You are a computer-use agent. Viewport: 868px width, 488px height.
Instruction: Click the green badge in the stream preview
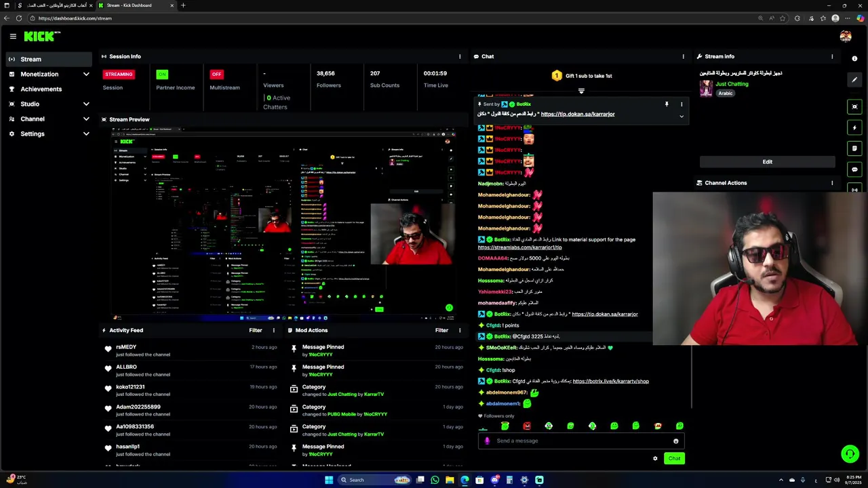[449, 308]
